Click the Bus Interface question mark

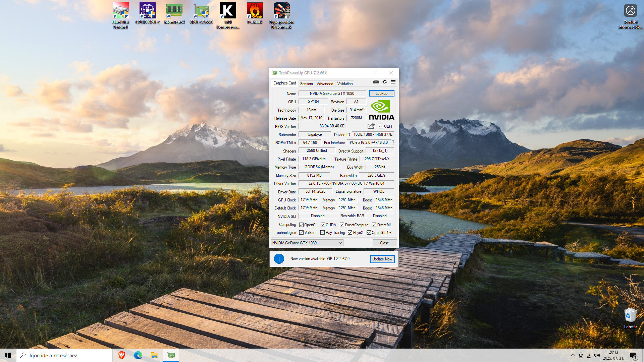pyautogui.click(x=393, y=142)
